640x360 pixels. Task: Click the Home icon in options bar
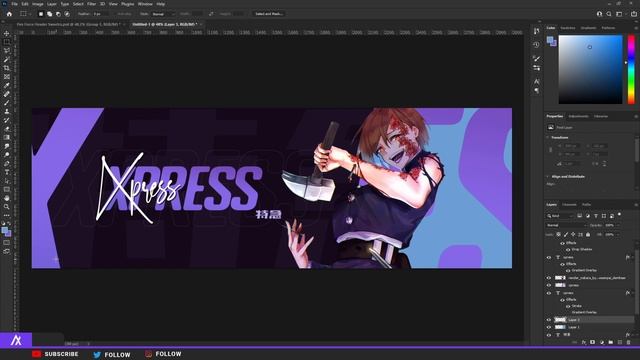pos(9,14)
